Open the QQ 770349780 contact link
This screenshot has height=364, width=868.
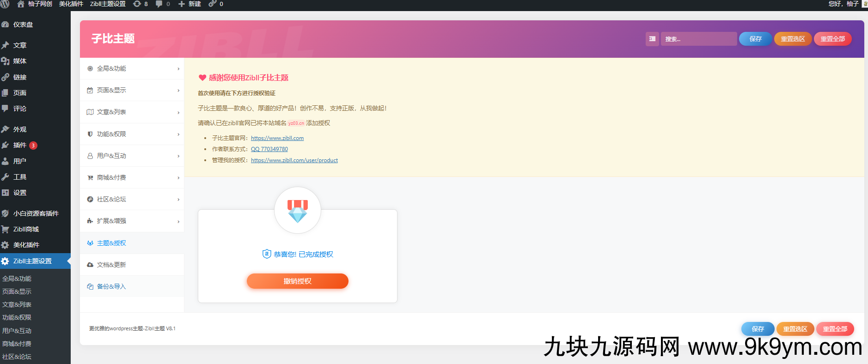269,149
